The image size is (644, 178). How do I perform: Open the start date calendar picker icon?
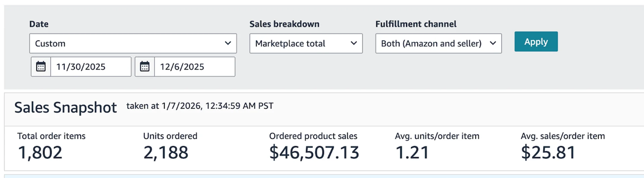tap(41, 67)
